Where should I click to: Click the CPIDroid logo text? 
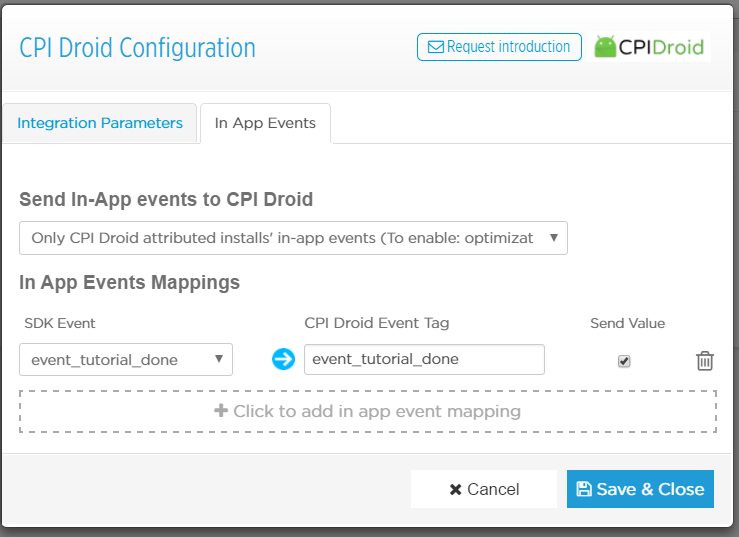coord(663,47)
